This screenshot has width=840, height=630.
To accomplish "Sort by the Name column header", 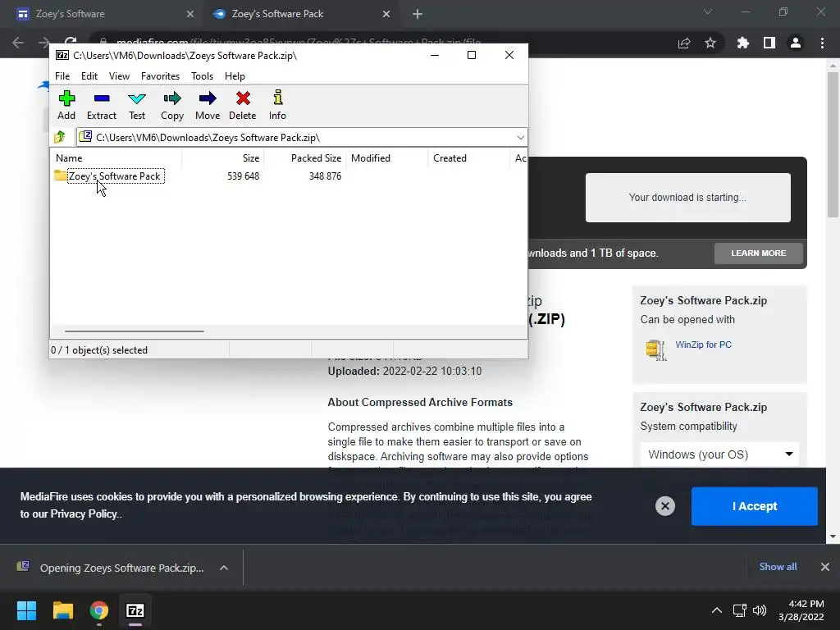I will (69, 158).
